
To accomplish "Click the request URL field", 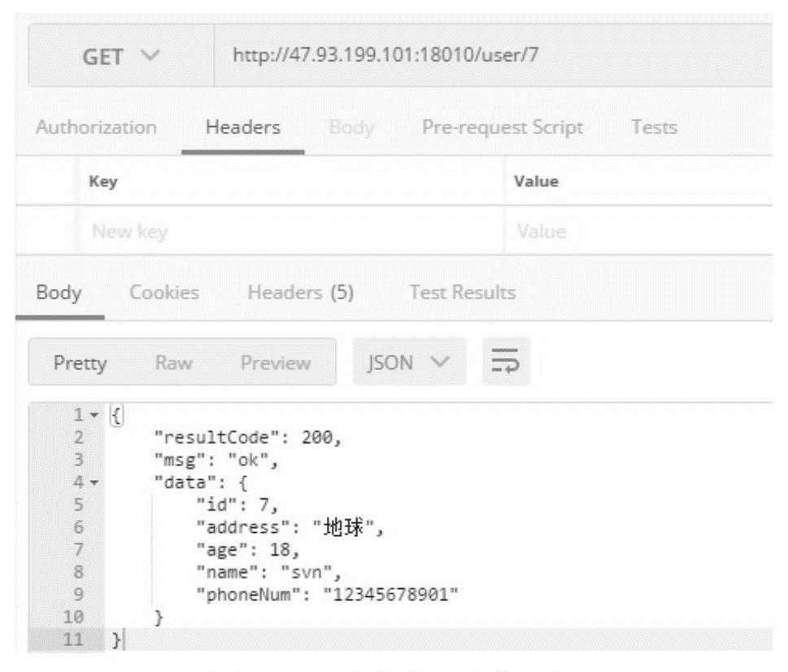I will 488,56.
